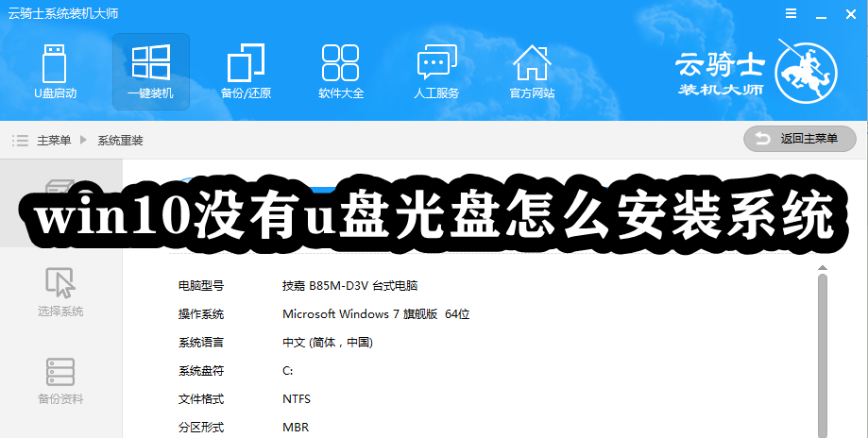Select the 选择系统 step

click(x=60, y=293)
